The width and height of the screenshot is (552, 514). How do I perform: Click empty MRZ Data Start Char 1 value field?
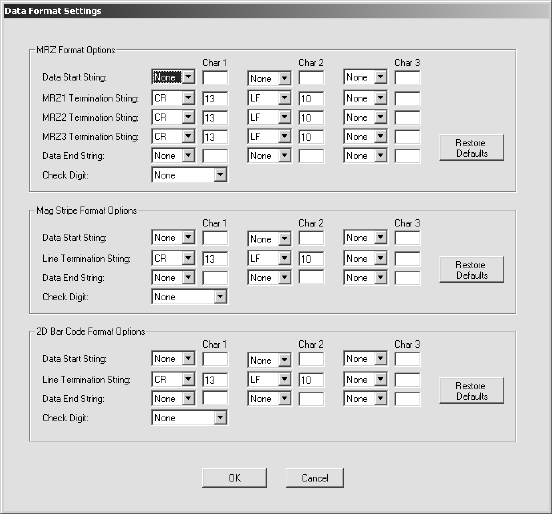click(215, 77)
